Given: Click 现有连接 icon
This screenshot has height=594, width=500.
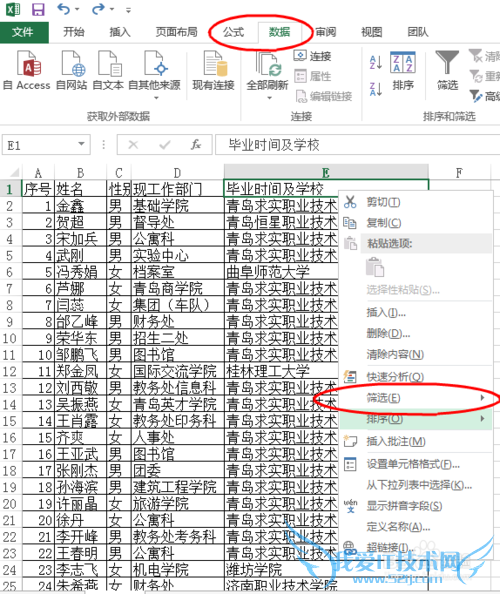Looking at the screenshot, I should 214,71.
